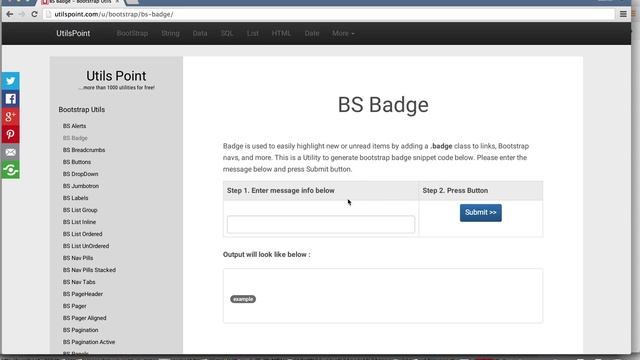Open the green more sharing options icon

point(10,170)
